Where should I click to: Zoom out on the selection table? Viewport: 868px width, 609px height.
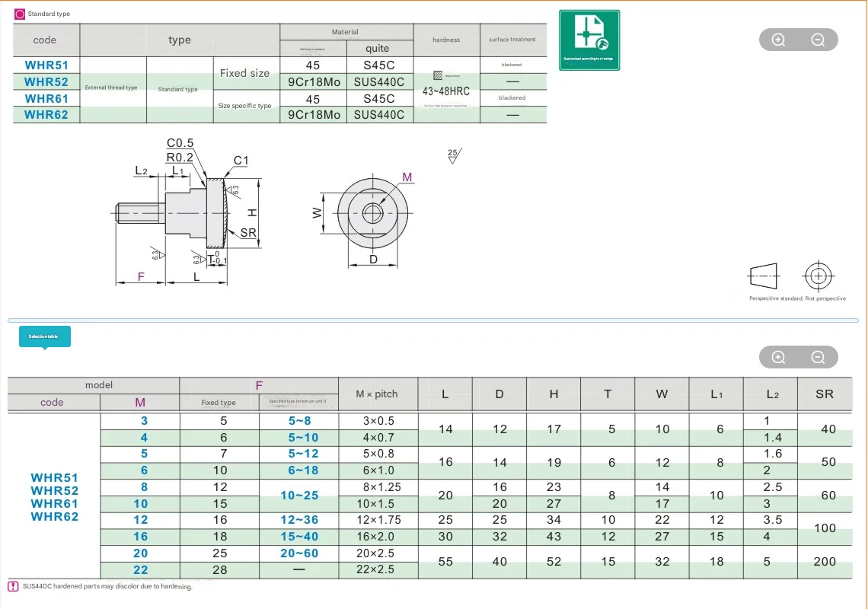click(818, 357)
